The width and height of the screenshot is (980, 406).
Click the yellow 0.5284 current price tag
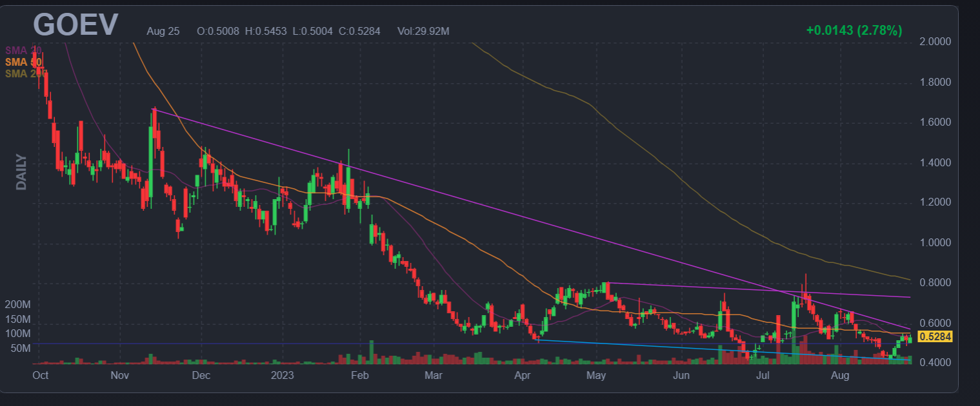click(935, 336)
